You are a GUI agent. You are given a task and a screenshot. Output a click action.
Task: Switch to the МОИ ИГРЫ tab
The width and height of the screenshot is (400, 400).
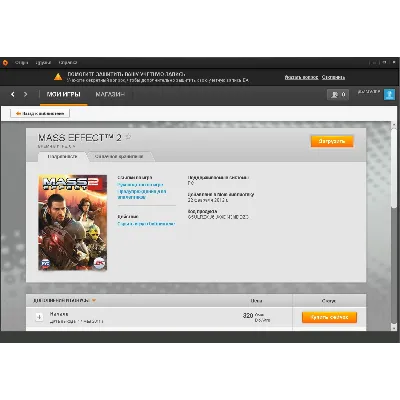coord(63,95)
